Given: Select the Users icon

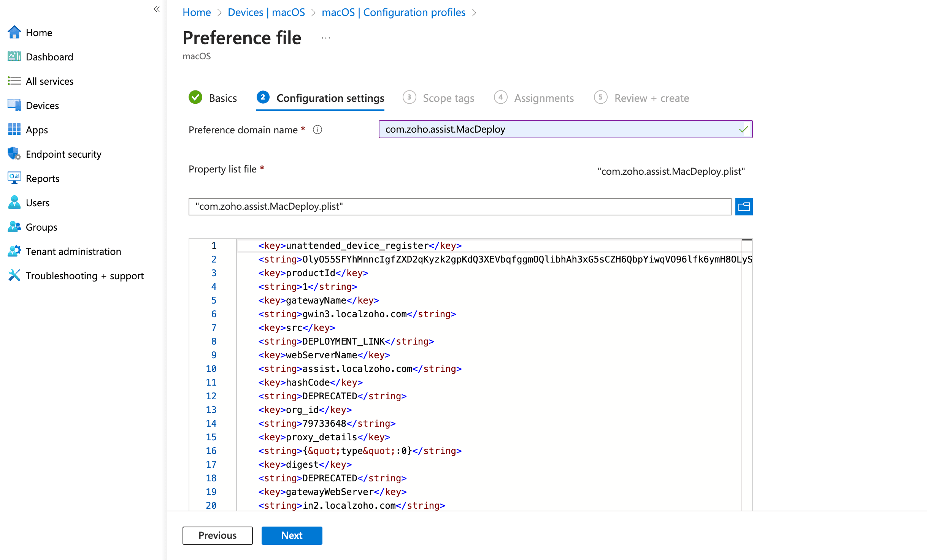Looking at the screenshot, I should click(x=14, y=202).
